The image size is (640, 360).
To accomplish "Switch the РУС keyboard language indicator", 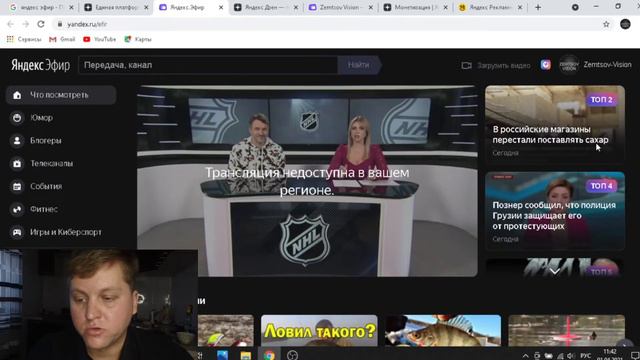I will (585, 356).
